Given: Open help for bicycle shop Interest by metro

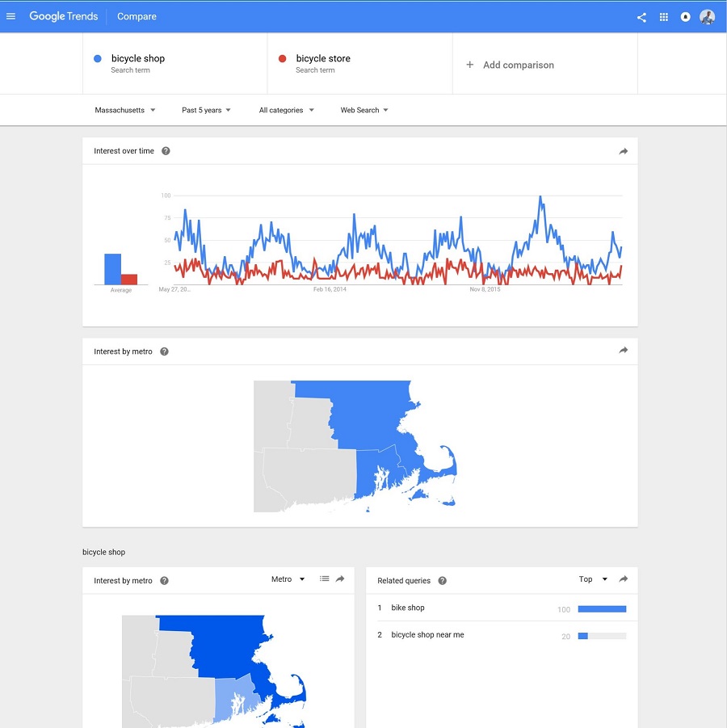Looking at the screenshot, I should pos(164,580).
